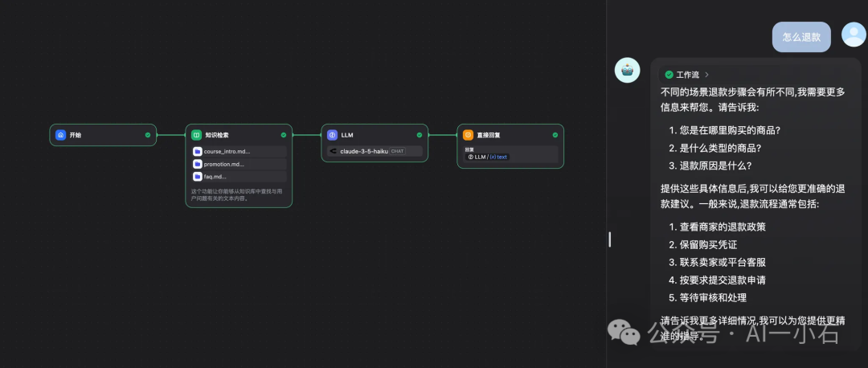Select the 直接回复 node title
The image size is (868, 368).
tap(489, 135)
